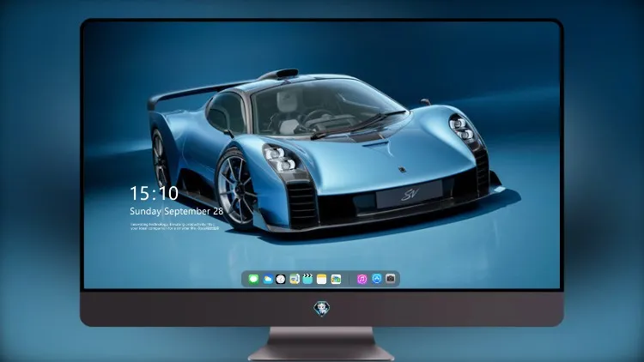Screen dimensions: 644x362
Task: Click the Sunday September 28 date text
Action: tap(177, 211)
